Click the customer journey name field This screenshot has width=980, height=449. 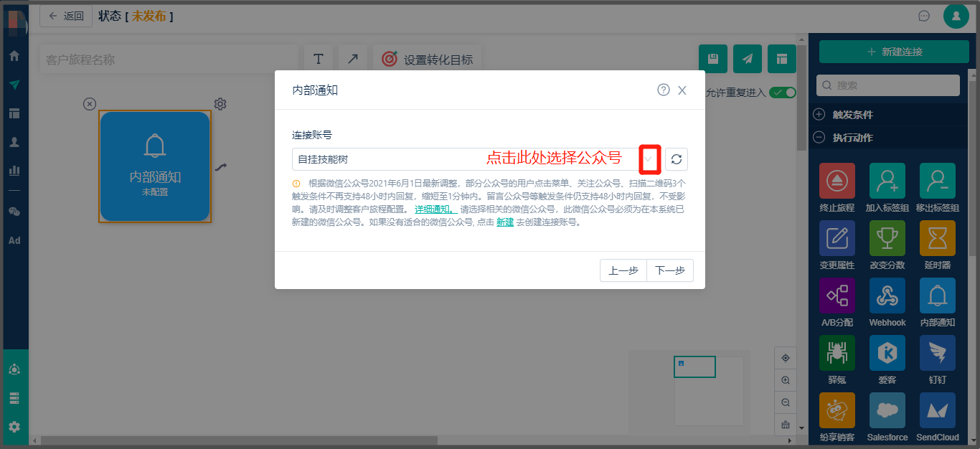[x=169, y=60]
